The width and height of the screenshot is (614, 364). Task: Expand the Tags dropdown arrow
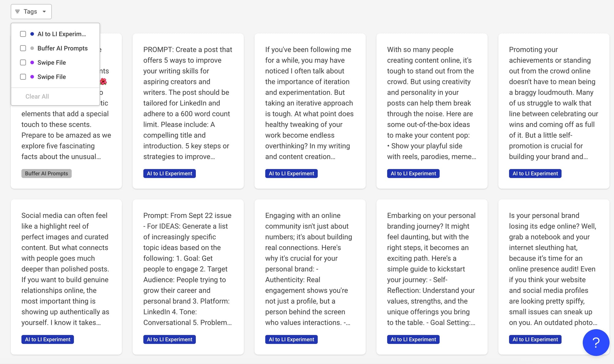(x=44, y=11)
